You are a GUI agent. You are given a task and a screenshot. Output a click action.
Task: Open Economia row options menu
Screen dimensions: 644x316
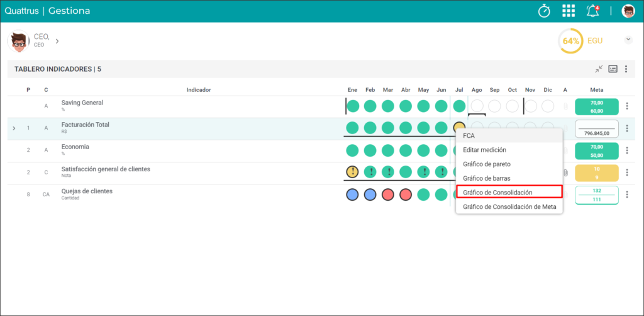tap(627, 150)
